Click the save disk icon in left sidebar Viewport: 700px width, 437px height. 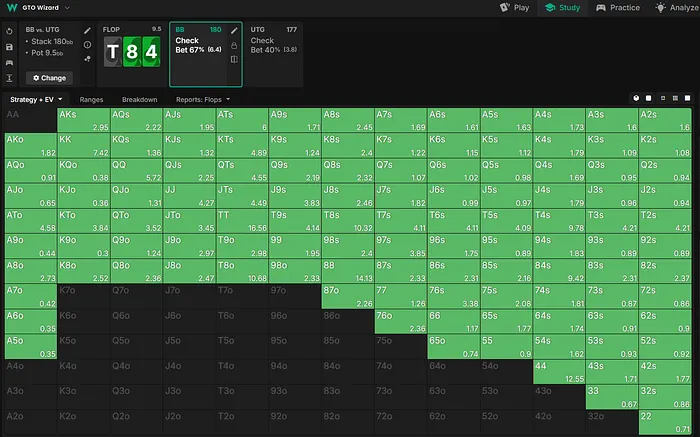9,46
